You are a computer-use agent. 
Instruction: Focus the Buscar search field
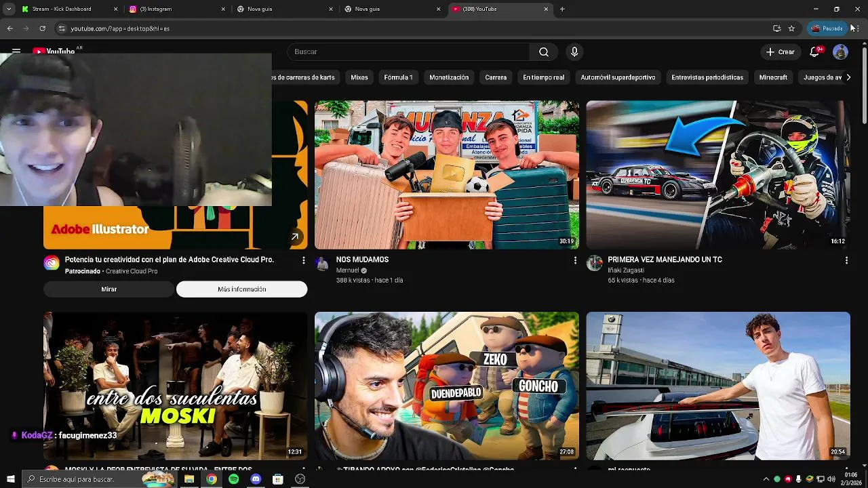(408, 52)
